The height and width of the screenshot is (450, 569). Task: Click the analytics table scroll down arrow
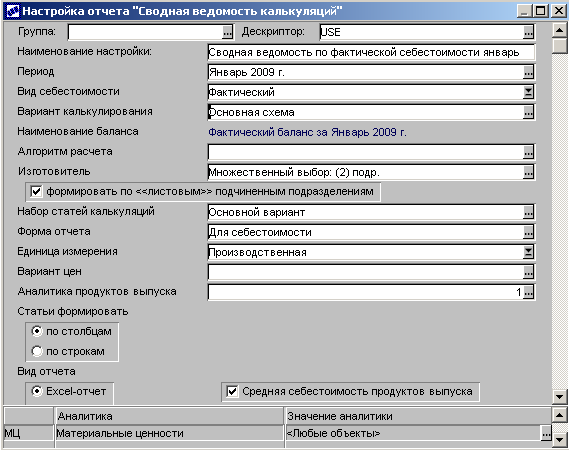point(559,439)
